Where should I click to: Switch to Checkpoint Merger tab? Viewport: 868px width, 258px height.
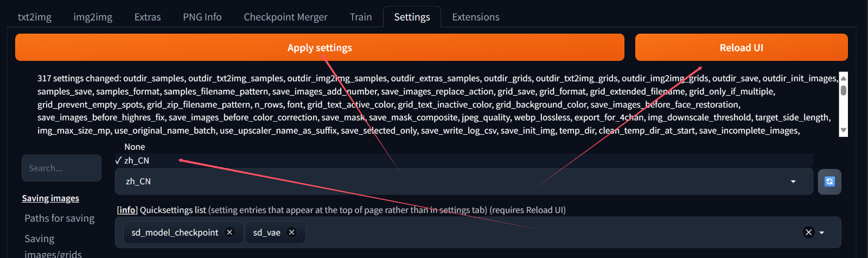point(285,17)
